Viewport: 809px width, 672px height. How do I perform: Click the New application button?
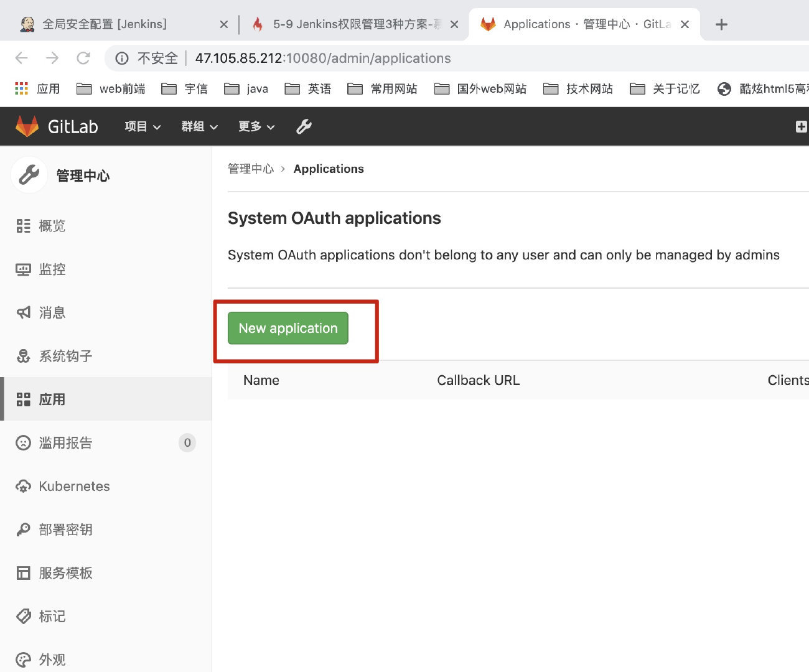(288, 328)
